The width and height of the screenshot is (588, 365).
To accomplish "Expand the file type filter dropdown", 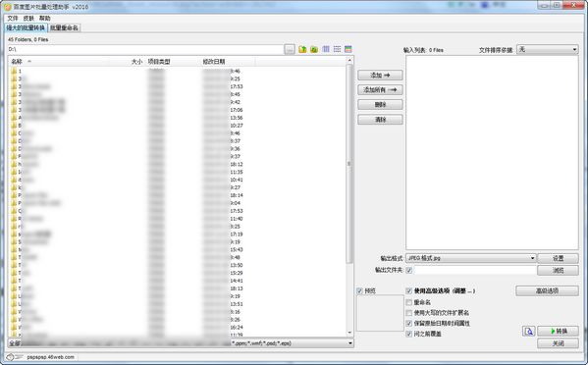I will pos(181,343).
